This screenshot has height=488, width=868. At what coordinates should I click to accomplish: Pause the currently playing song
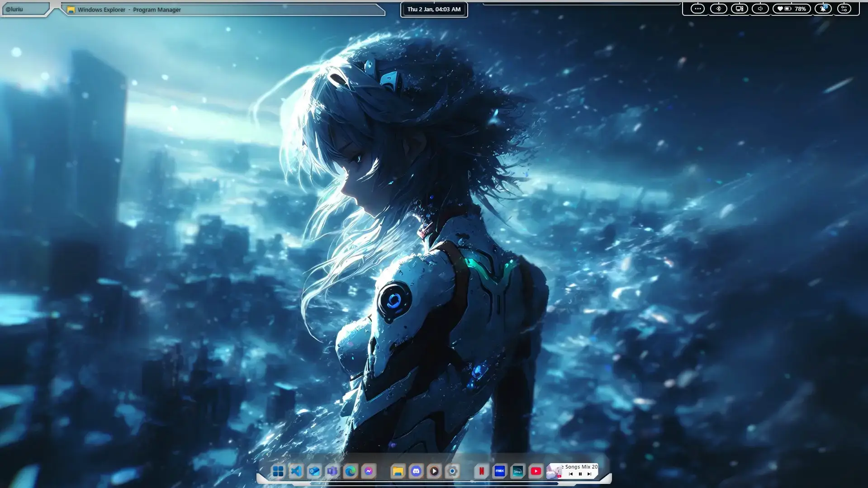580,474
